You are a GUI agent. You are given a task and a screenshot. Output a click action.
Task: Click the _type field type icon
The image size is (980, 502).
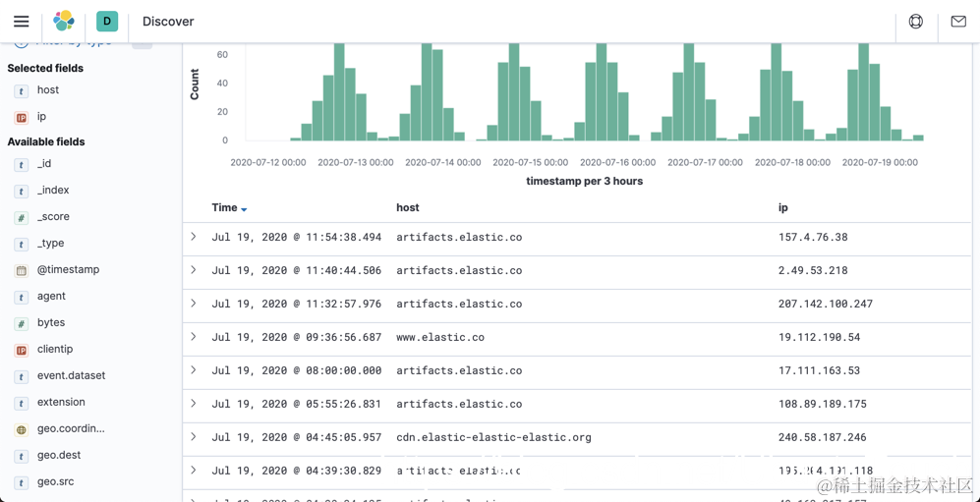tap(22, 244)
